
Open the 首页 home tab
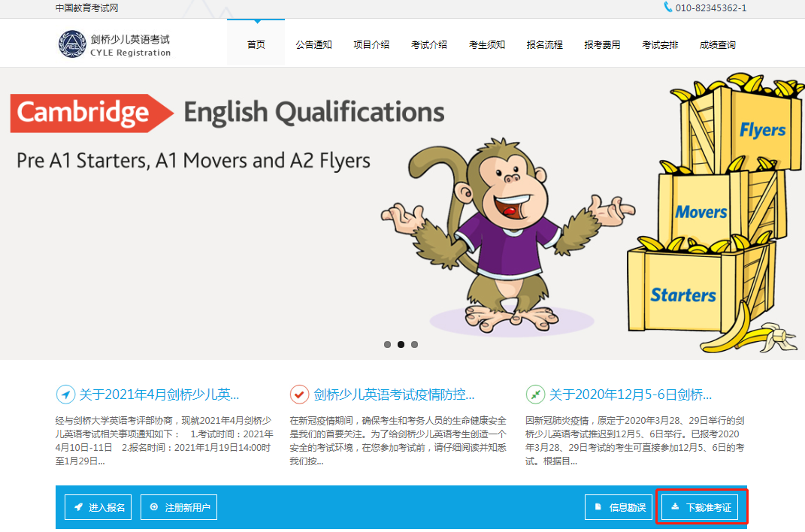[x=256, y=44]
